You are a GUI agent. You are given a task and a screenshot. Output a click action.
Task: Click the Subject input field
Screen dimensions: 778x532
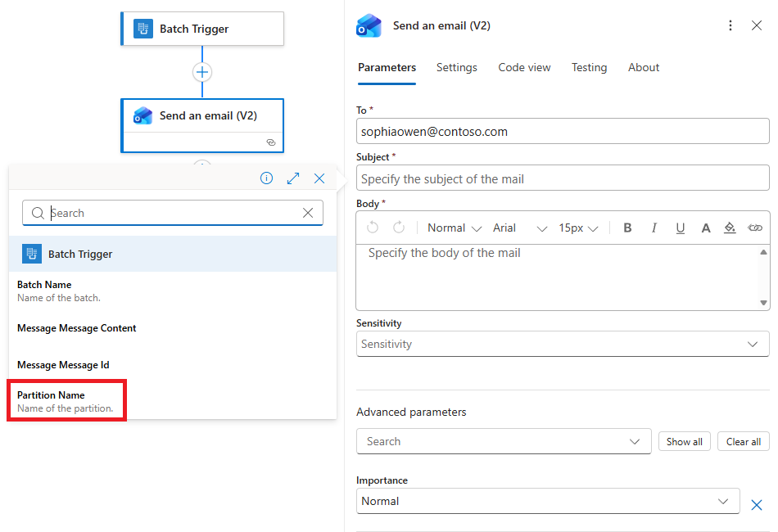coord(563,178)
